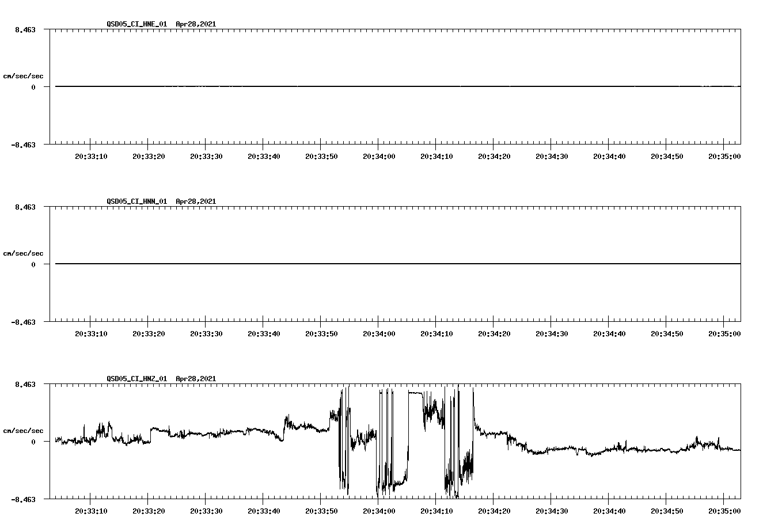Click the clipped peak near 20:34:05 on HNZ plot
Image resolution: width=782 pixels, height=532 pixels.
click(413, 392)
